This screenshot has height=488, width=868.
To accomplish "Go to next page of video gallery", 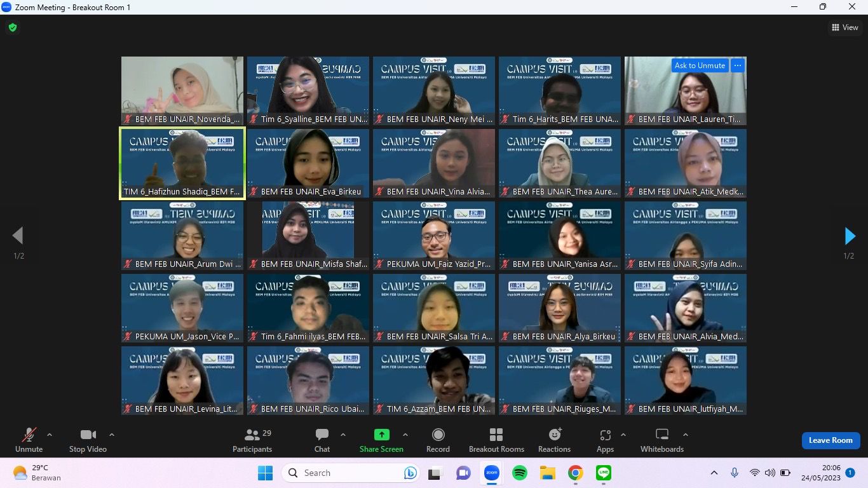I will pyautogui.click(x=850, y=236).
